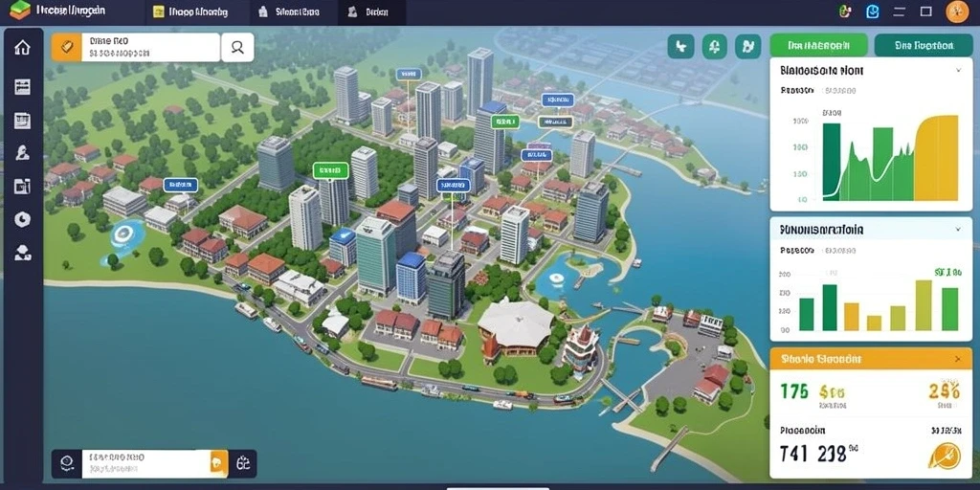Open the home icon in left sidebar

(x=23, y=48)
